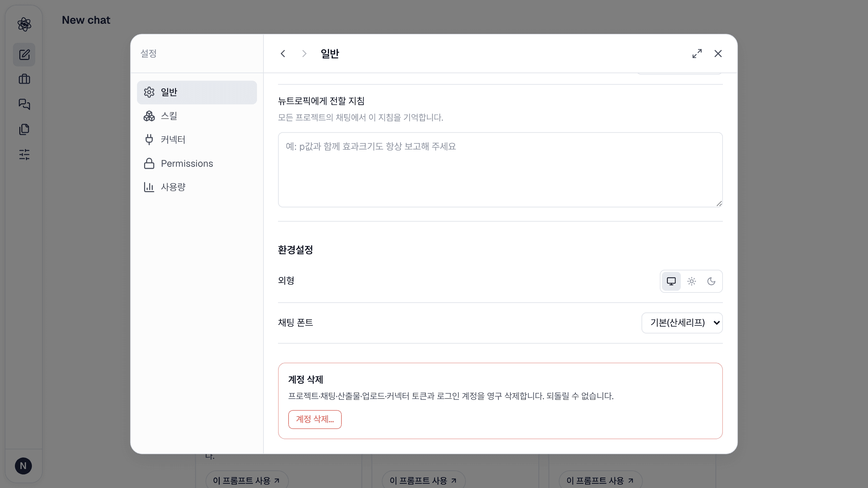Click the 계정 삭제... button
Image resolution: width=868 pixels, height=488 pixels.
(x=315, y=419)
